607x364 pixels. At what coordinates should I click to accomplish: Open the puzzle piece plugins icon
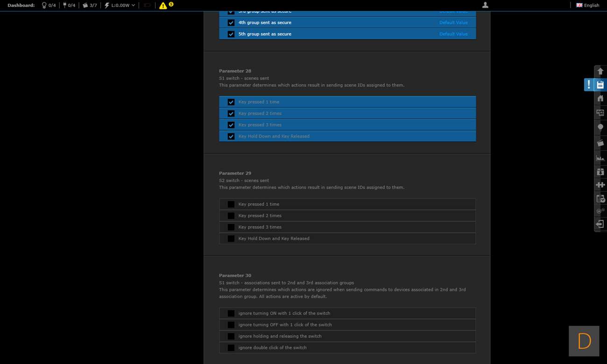click(x=600, y=185)
